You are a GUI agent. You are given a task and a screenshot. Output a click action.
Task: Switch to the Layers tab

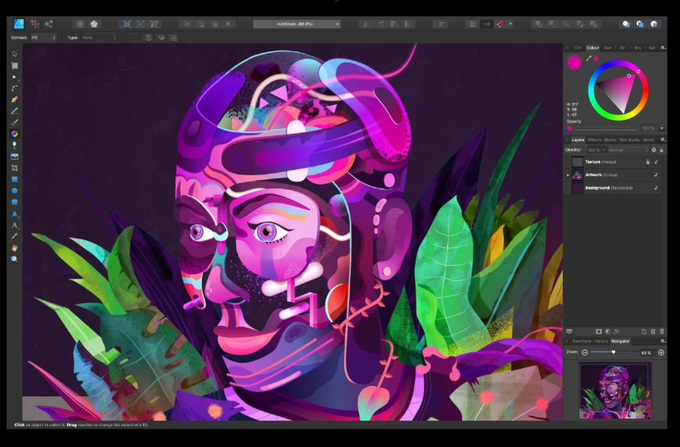[578, 140]
